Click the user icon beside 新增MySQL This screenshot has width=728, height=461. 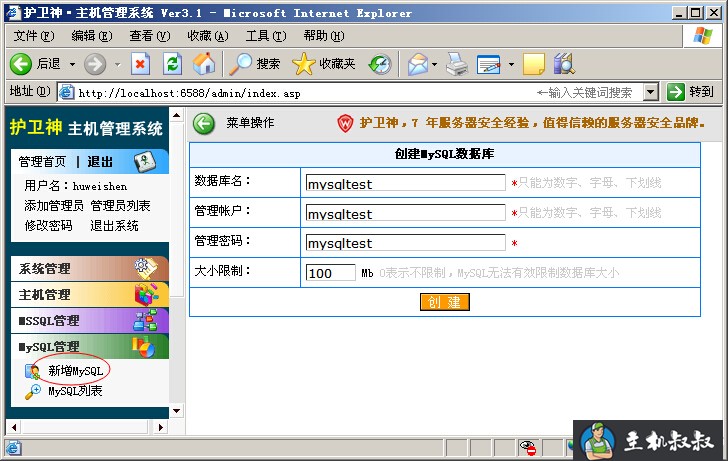click(x=32, y=371)
